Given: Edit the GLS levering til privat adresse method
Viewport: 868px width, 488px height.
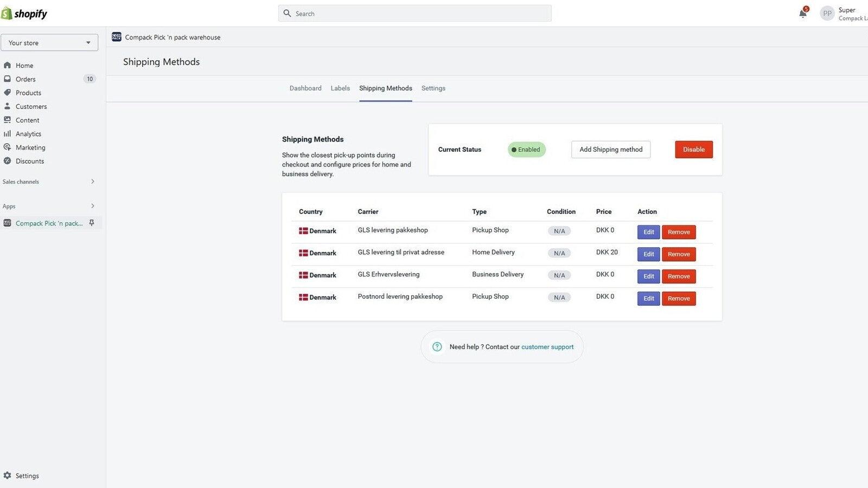Looking at the screenshot, I should [648, 254].
